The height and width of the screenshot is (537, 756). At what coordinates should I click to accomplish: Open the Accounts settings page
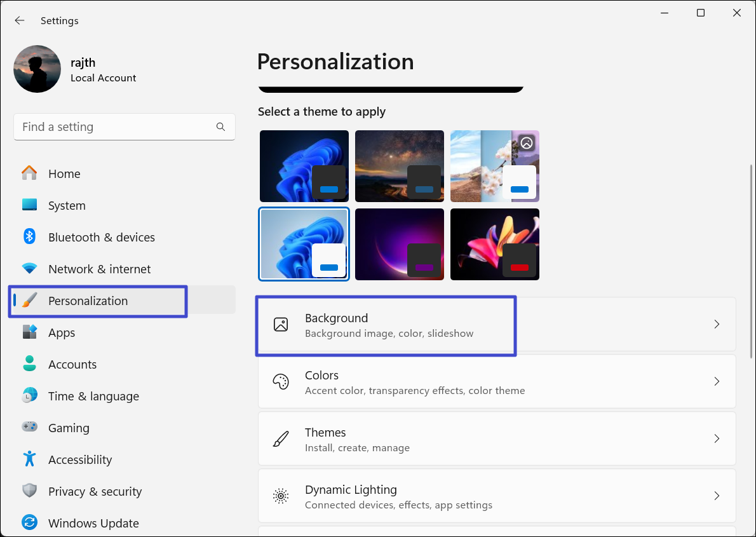tap(72, 364)
